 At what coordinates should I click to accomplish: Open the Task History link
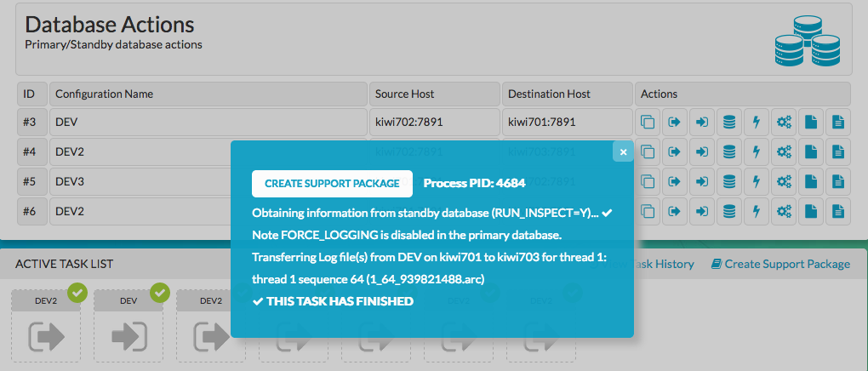pyautogui.click(x=642, y=264)
